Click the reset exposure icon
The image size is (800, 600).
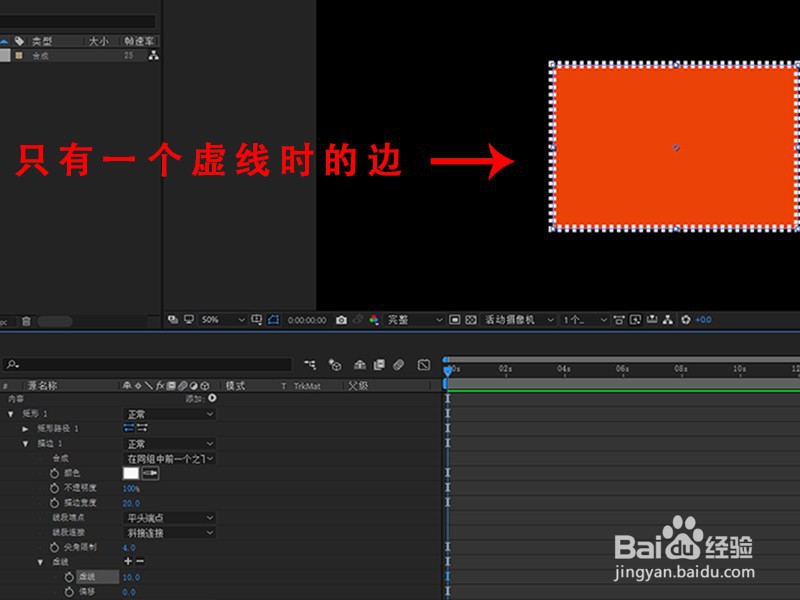click(x=686, y=320)
